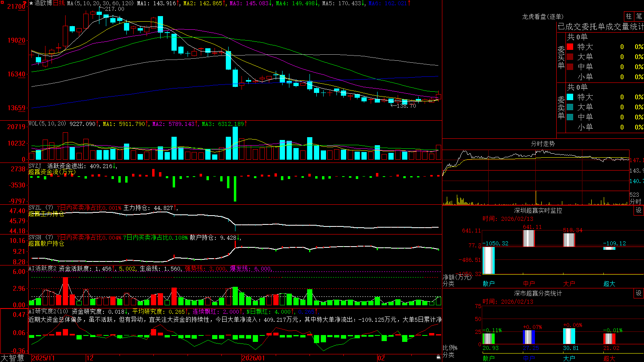644x362 pixels.
Task: Jump to the 2025/11 date marker
Action: pyautogui.click(x=43, y=358)
